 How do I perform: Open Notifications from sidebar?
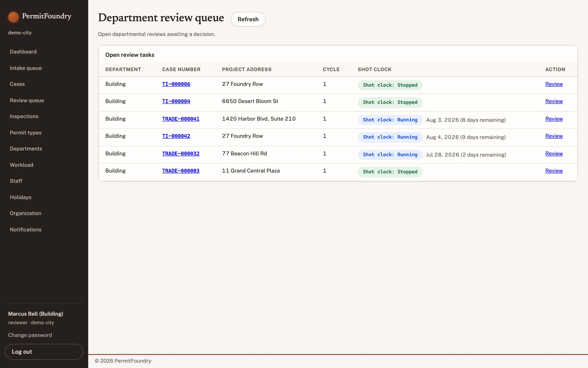[26, 230]
